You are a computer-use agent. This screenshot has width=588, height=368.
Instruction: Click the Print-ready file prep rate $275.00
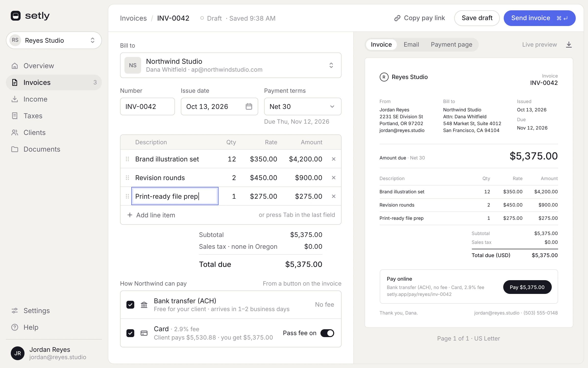pyautogui.click(x=264, y=196)
